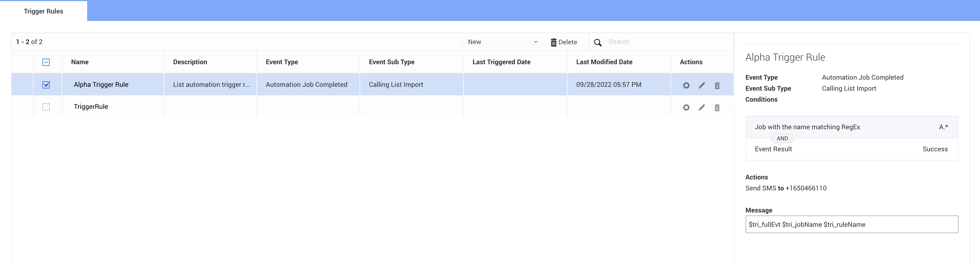The width and height of the screenshot is (980, 264).
Task: Click the stop icon for TriggerRule row
Action: [686, 107]
